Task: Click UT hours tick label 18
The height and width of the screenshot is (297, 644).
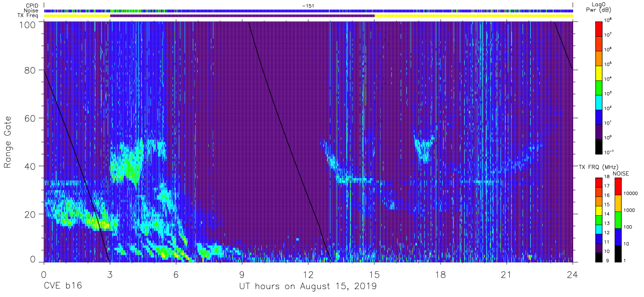Action: pyautogui.click(x=441, y=274)
